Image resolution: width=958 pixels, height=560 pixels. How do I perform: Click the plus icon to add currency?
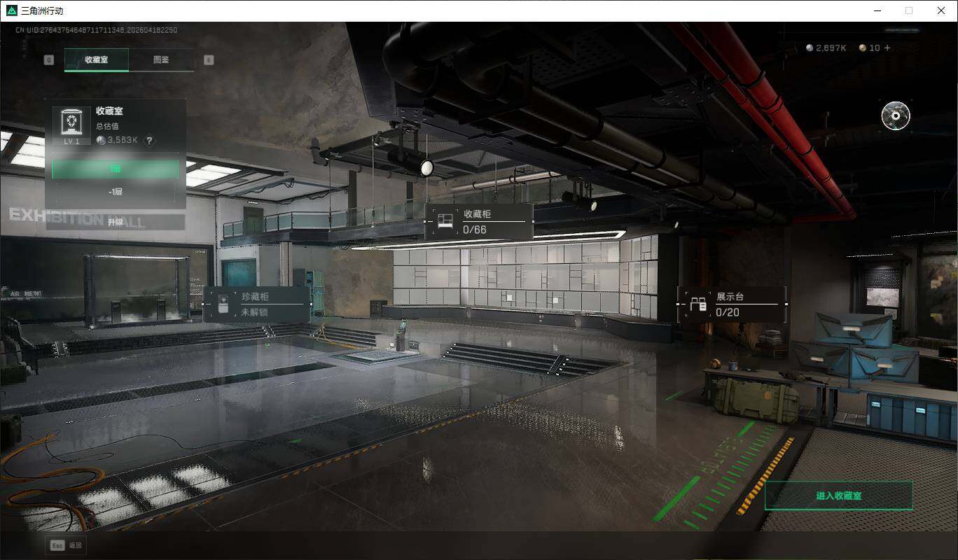pos(887,48)
